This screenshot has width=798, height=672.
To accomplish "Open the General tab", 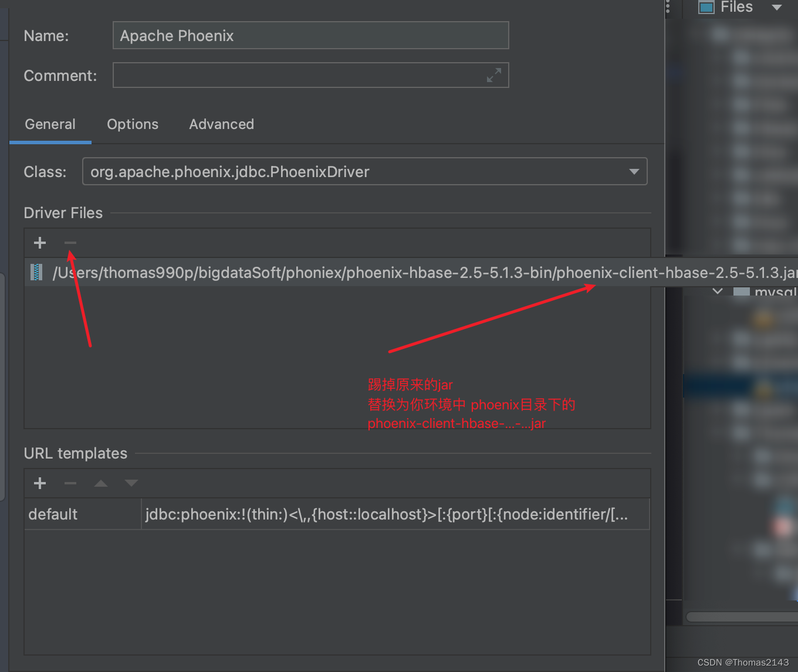I will pyautogui.click(x=50, y=124).
